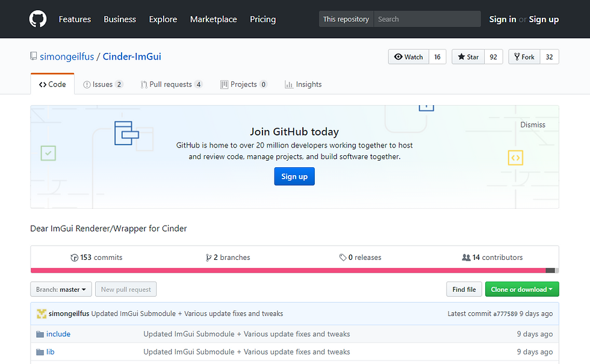Click the repository description 'Dear ImGui Renderer/Wrapper for Cinder'
The width and height of the screenshot is (590, 364).
click(x=108, y=229)
